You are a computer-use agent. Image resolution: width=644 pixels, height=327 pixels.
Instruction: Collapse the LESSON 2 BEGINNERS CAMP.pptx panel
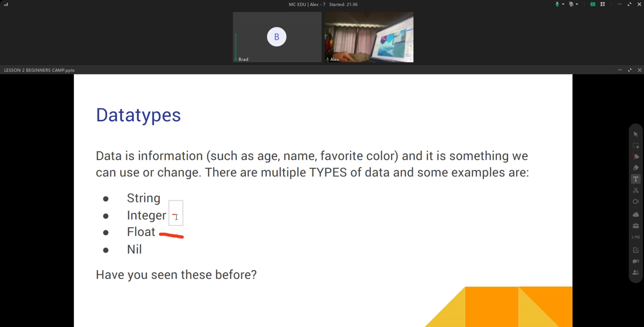pos(630,70)
